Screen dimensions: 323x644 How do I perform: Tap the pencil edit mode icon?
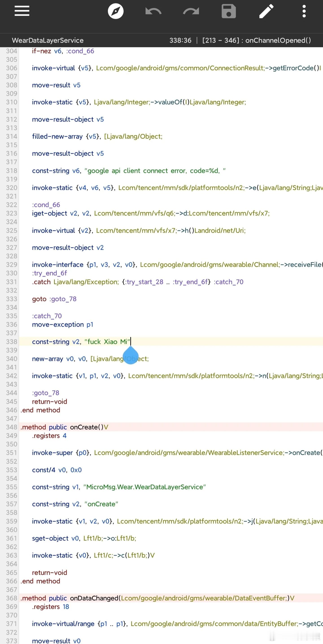266,11
